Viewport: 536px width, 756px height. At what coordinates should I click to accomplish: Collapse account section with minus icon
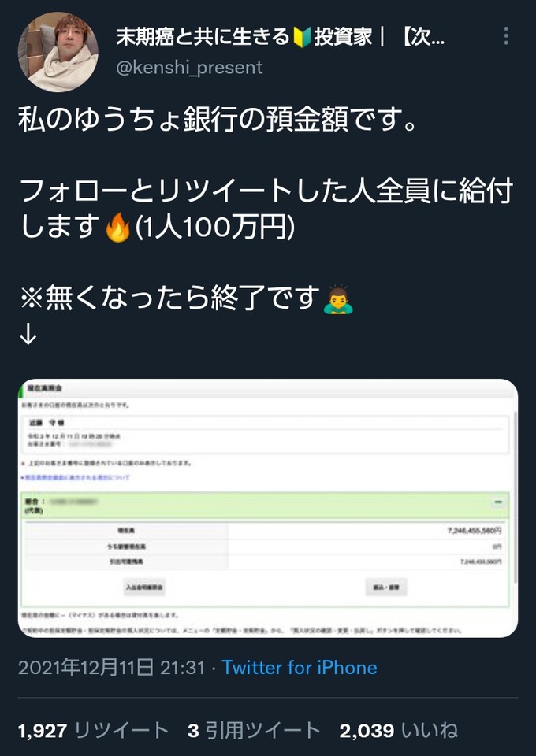498,502
